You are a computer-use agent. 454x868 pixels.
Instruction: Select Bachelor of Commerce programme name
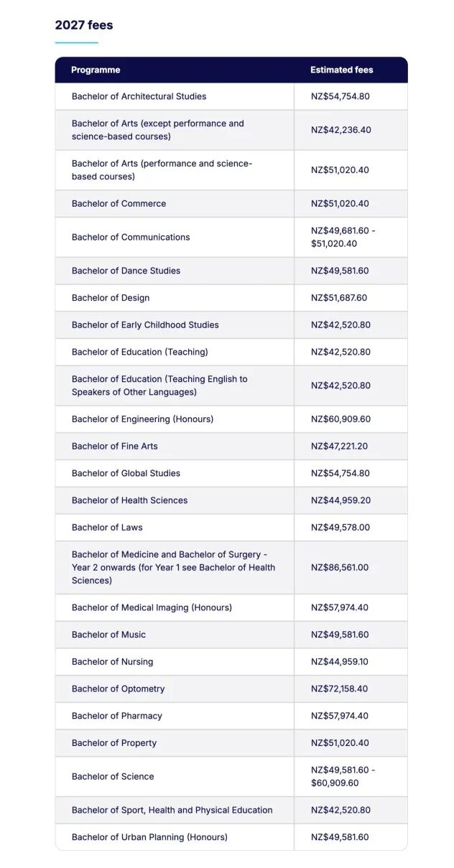pyautogui.click(x=119, y=204)
